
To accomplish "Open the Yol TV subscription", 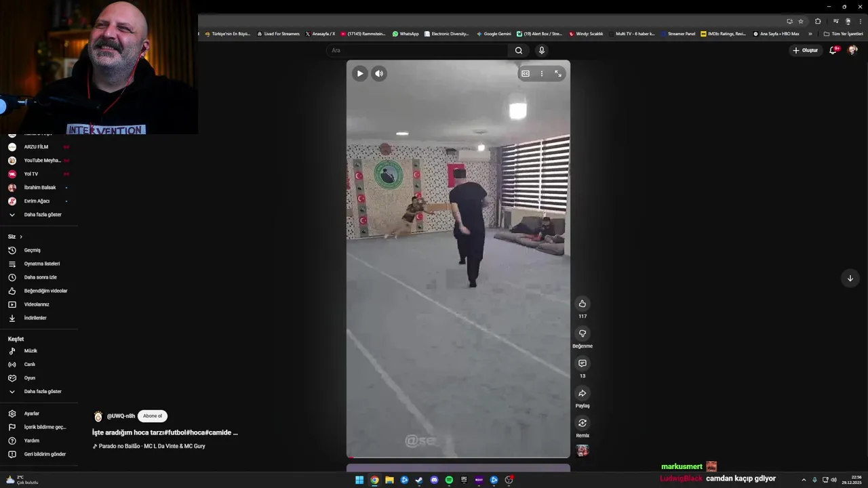I will [39, 174].
